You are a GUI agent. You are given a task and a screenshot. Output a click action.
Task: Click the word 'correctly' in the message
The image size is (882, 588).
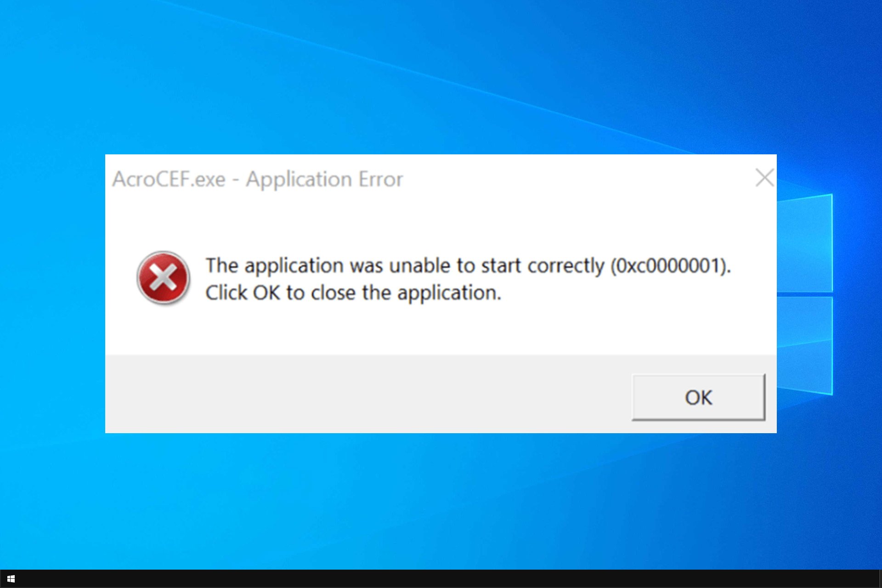pos(566,266)
